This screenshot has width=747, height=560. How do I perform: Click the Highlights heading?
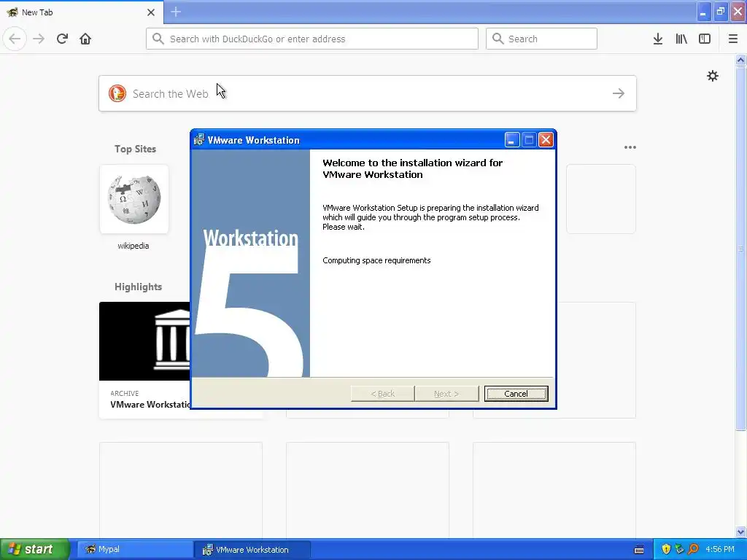(138, 287)
